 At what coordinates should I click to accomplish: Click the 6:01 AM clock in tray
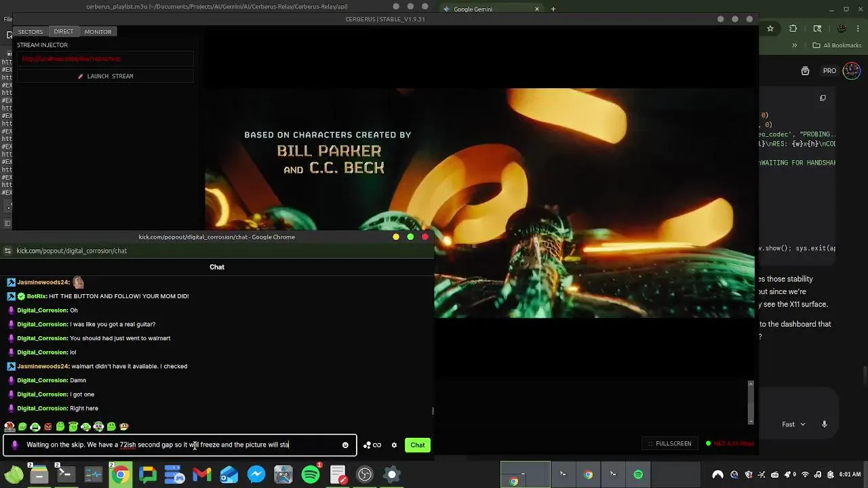tap(850, 474)
